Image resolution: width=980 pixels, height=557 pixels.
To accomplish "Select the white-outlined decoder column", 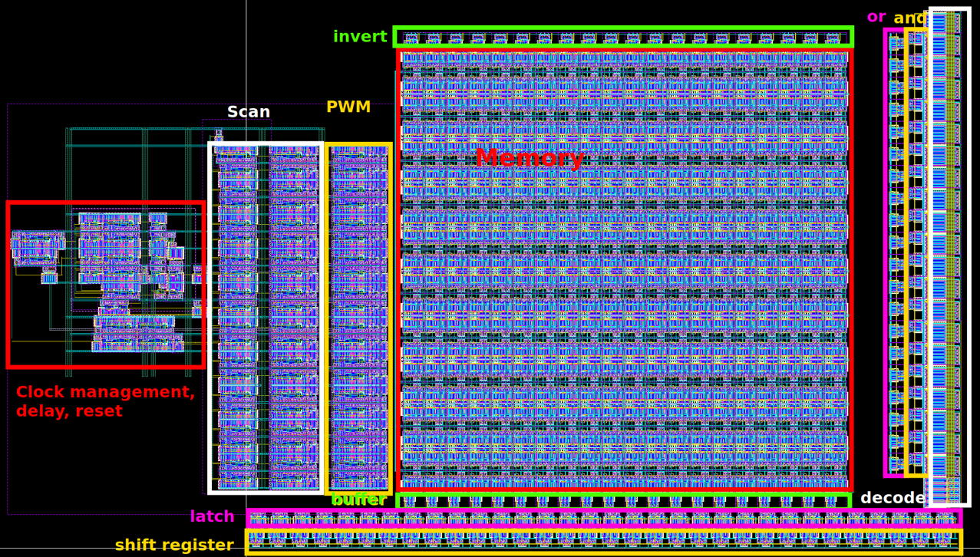I will pyautogui.click(x=949, y=257).
